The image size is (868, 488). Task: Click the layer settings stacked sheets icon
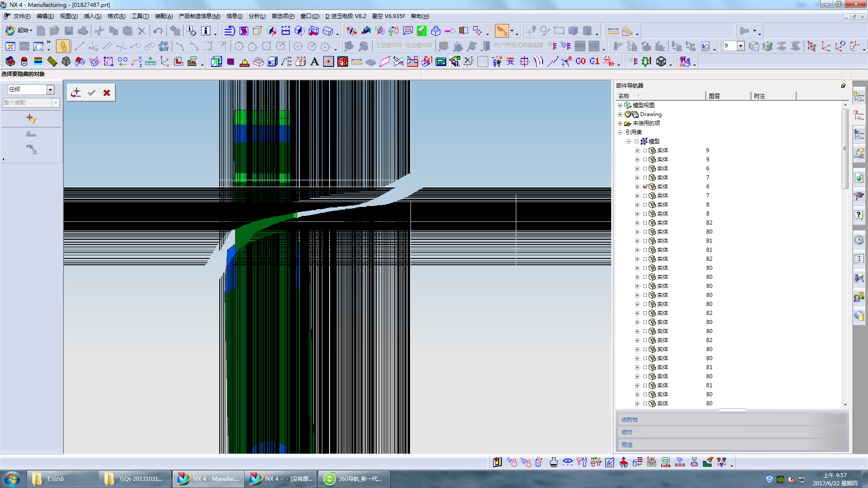(x=754, y=46)
